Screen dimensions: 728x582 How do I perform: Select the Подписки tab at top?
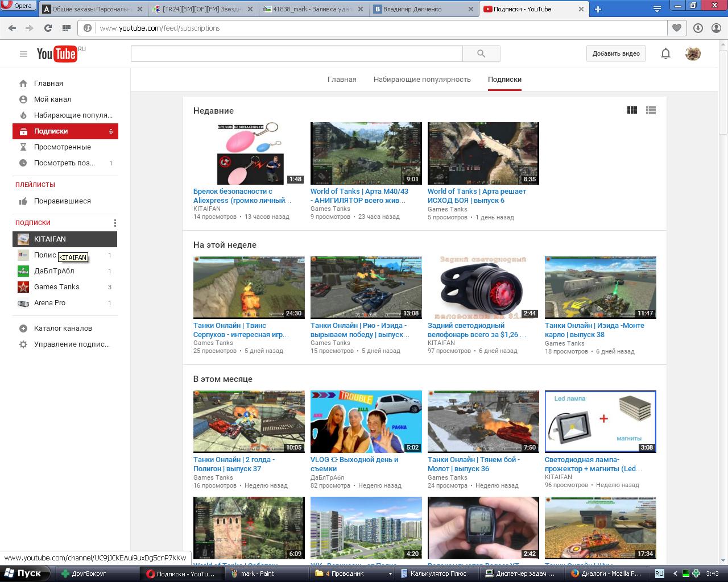click(504, 80)
